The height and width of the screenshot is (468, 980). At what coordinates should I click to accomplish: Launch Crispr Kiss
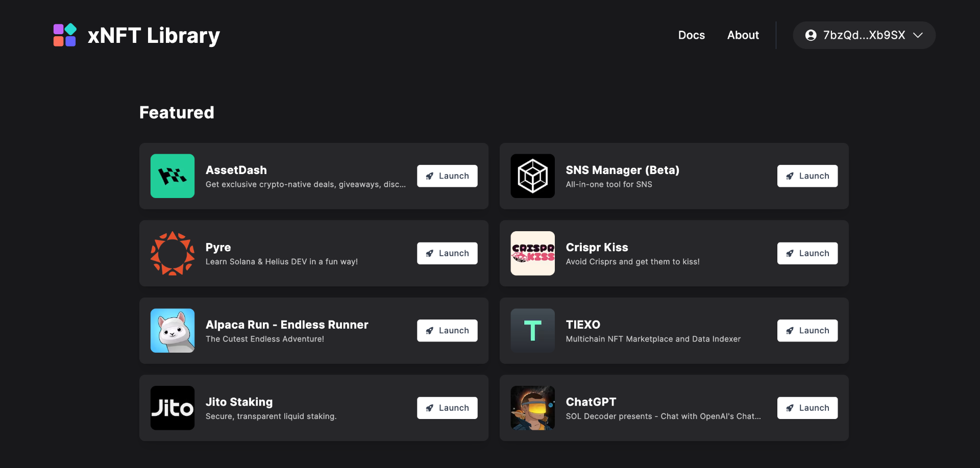(807, 253)
